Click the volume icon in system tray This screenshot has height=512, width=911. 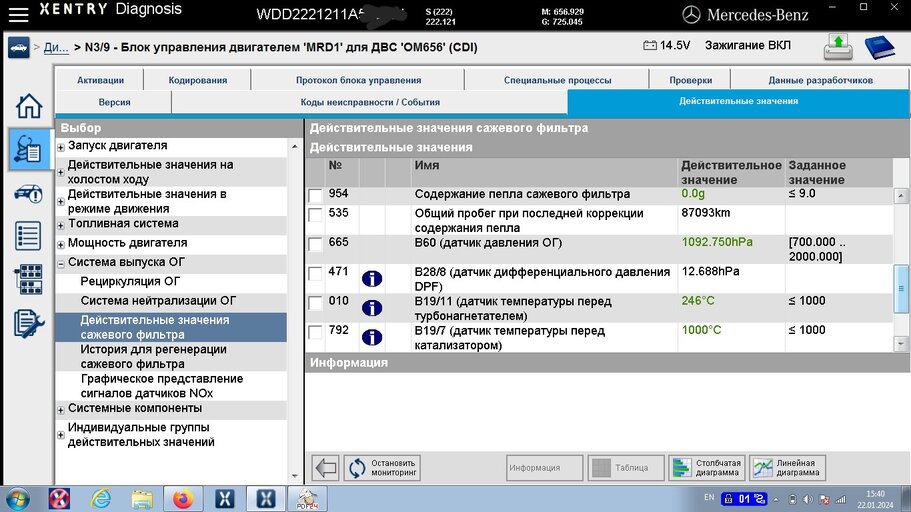(808, 499)
